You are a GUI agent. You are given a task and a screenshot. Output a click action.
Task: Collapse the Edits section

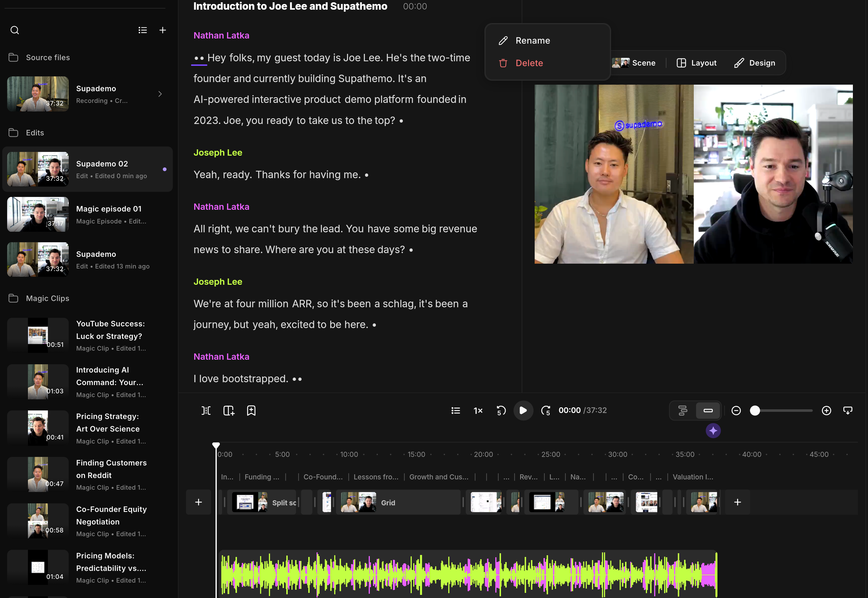click(x=35, y=133)
